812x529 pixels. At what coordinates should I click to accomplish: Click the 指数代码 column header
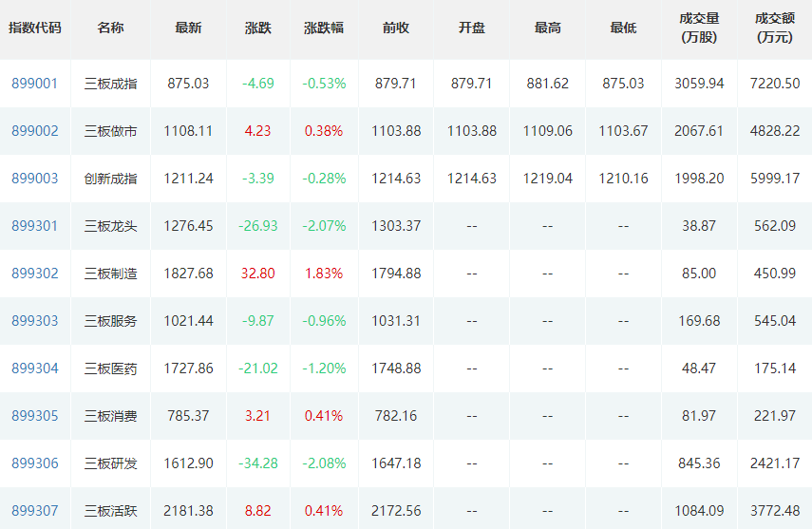pyautogui.click(x=35, y=28)
